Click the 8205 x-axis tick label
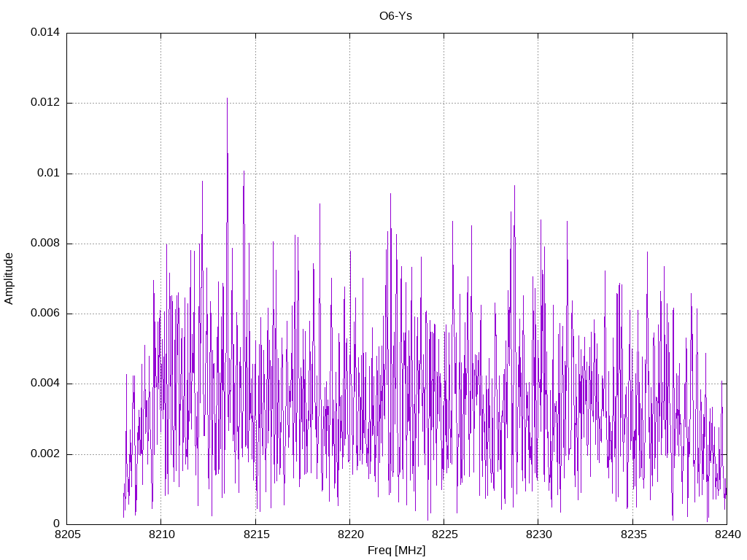This screenshot has height=560, width=747. click(x=68, y=534)
